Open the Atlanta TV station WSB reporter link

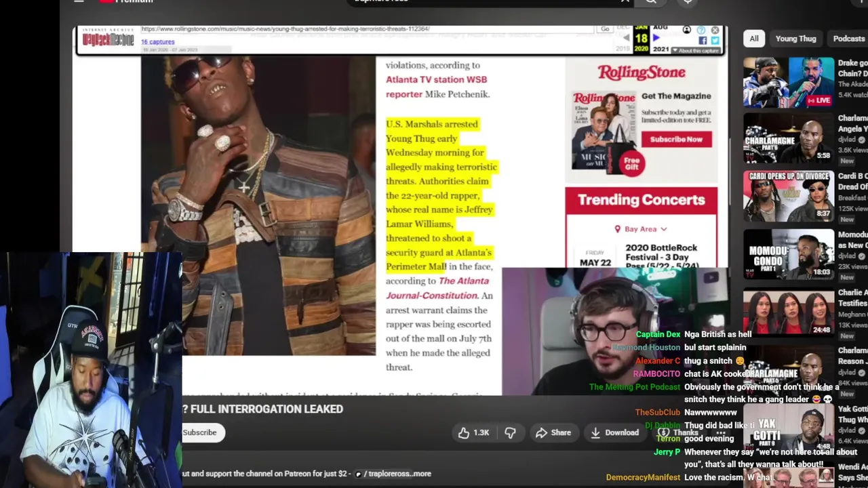436,87
